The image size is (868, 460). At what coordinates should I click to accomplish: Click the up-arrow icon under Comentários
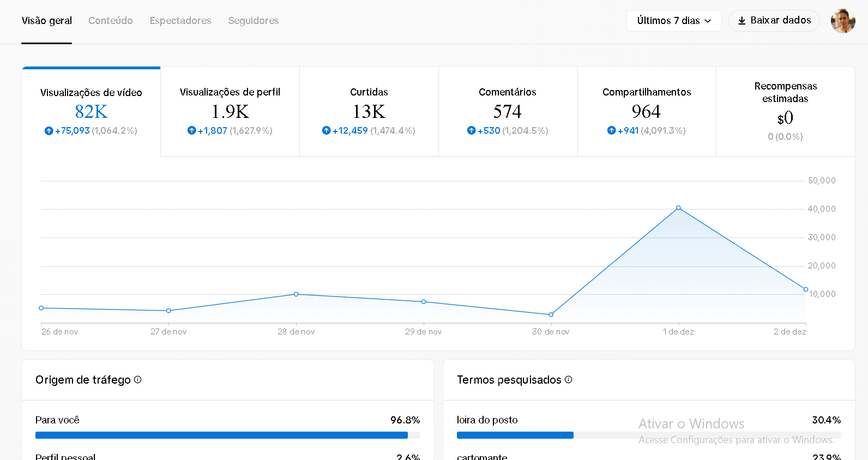point(471,130)
